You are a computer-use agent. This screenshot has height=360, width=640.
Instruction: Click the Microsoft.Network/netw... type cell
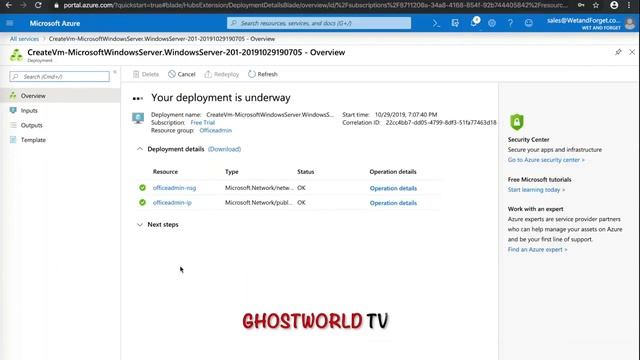pyautogui.click(x=259, y=188)
